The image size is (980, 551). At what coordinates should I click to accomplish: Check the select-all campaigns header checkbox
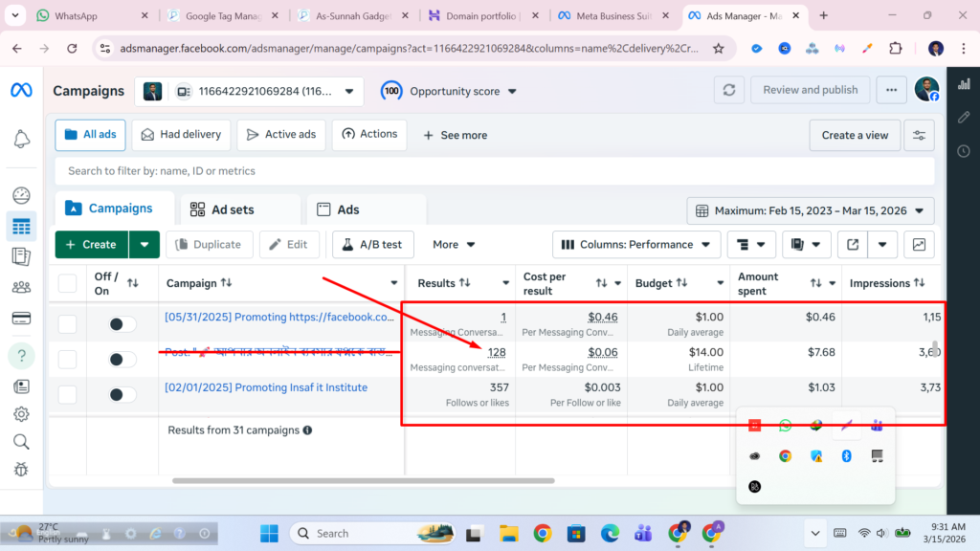pyautogui.click(x=68, y=283)
